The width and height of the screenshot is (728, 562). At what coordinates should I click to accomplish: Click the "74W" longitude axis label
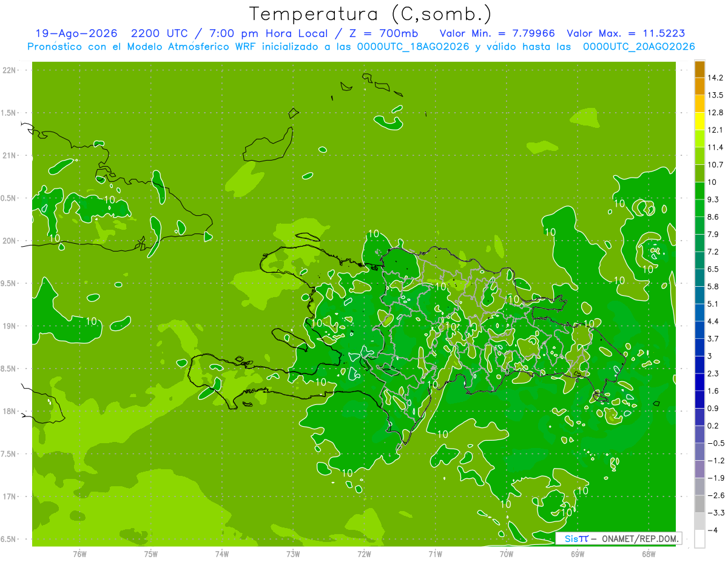(x=222, y=554)
